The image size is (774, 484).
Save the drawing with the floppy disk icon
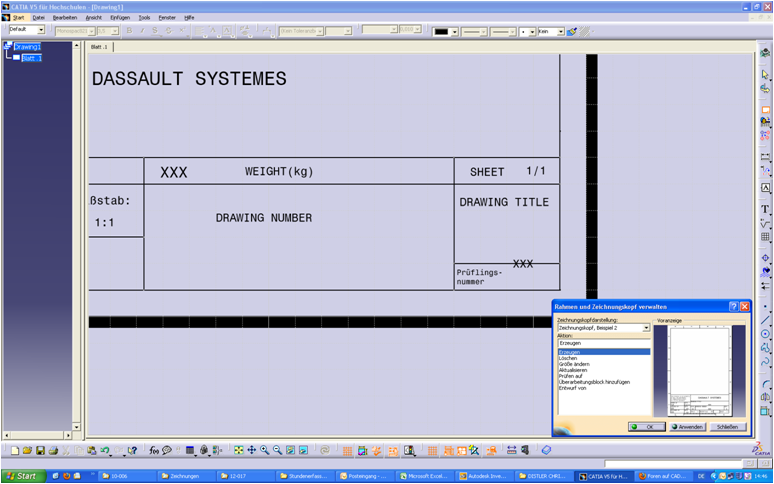[x=40, y=450]
